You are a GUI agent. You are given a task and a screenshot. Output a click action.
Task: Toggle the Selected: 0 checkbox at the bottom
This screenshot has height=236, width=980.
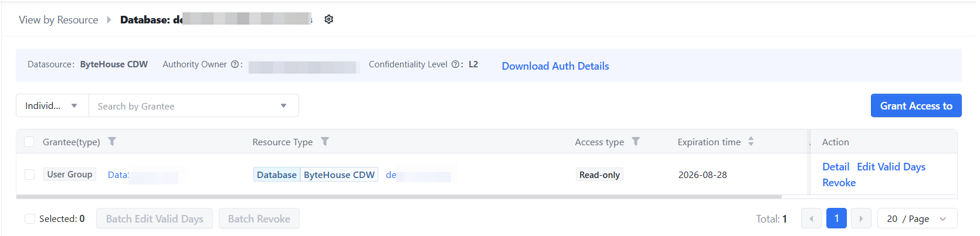point(29,218)
